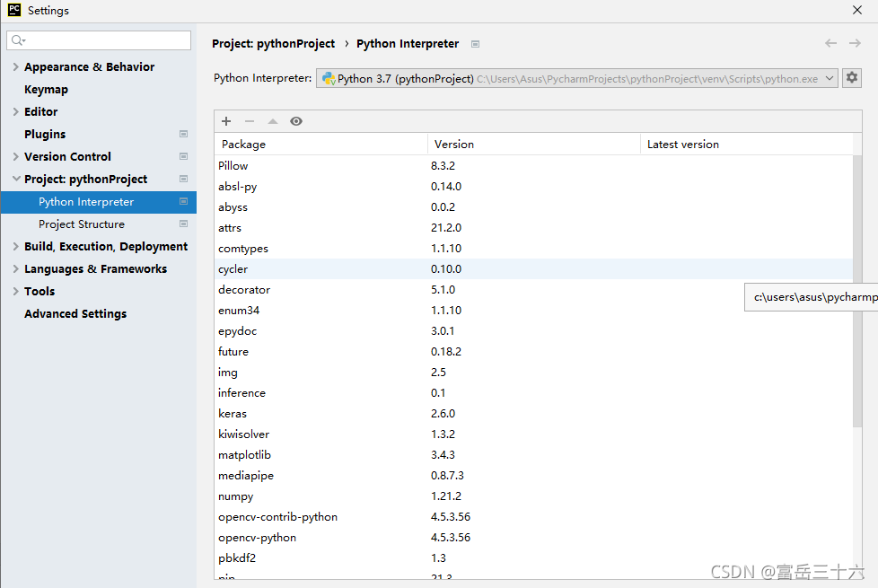Open Plugins settings page
The width and height of the screenshot is (878, 588).
(45, 135)
